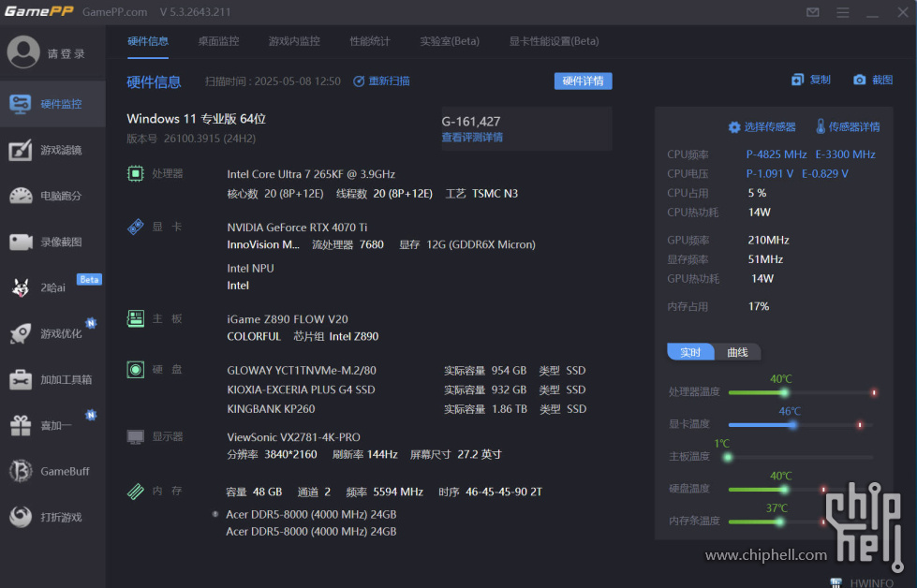Click the P-4825 MHz CPU frequency value

coord(776,154)
